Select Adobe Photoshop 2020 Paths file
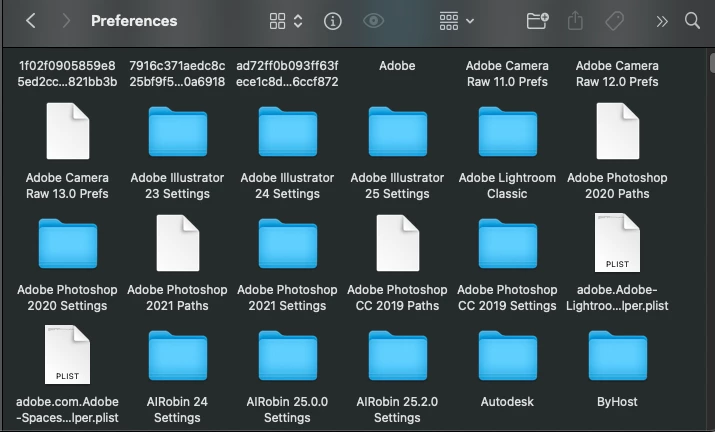Image resolution: width=715 pixels, height=432 pixels. tap(617, 131)
